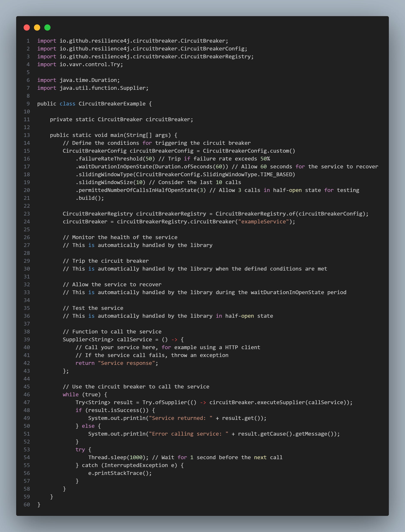Screen dimensions: 405x532
Task: Click the comment 'Allow the service to recover'
Action: click(112, 284)
